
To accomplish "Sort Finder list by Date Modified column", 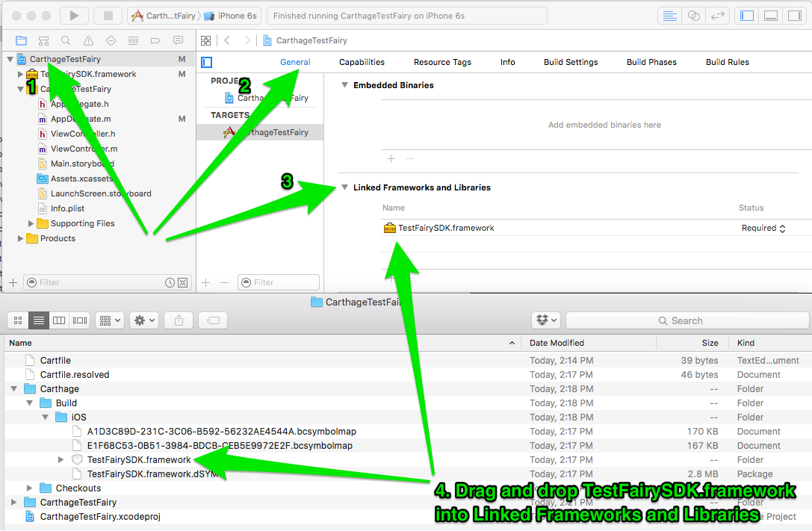I will click(x=557, y=343).
